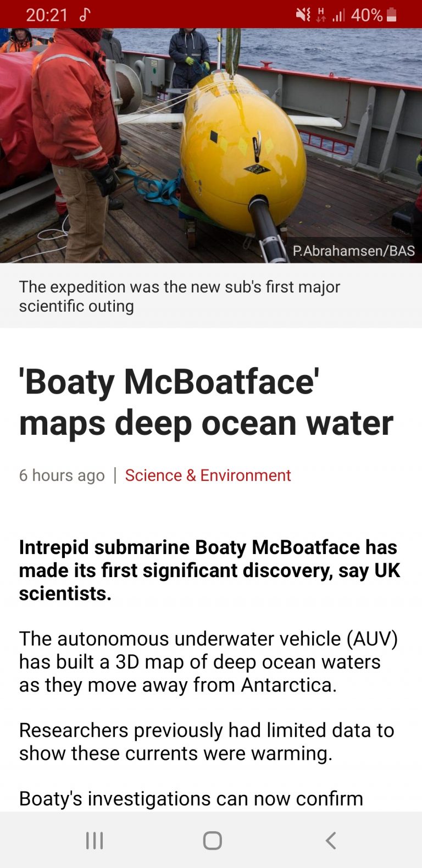The height and width of the screenshot is (868, 422).
Task: Tap the 40% battery percentage text
Action: (x=367, y=15)
